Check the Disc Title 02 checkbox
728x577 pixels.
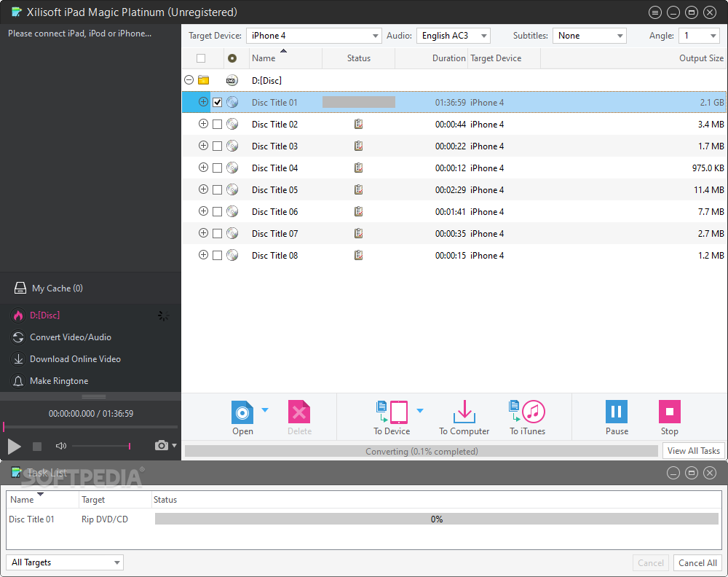click(217, 124)
